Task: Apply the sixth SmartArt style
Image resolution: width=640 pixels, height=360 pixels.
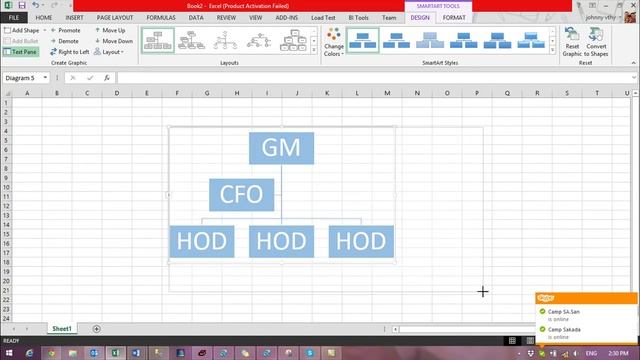Action: [x=531, y=40]
